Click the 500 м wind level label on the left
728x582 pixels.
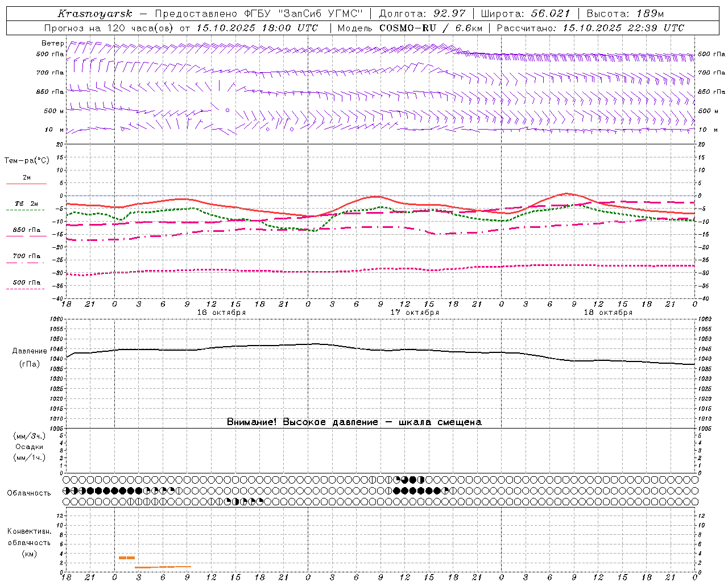tap(54, 111)
